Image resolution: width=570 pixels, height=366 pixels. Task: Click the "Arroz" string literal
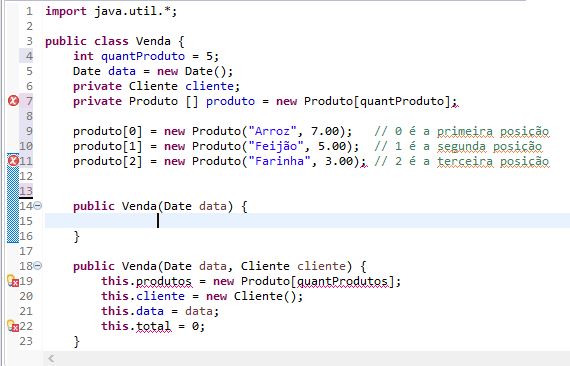click(x=272, y=131)
